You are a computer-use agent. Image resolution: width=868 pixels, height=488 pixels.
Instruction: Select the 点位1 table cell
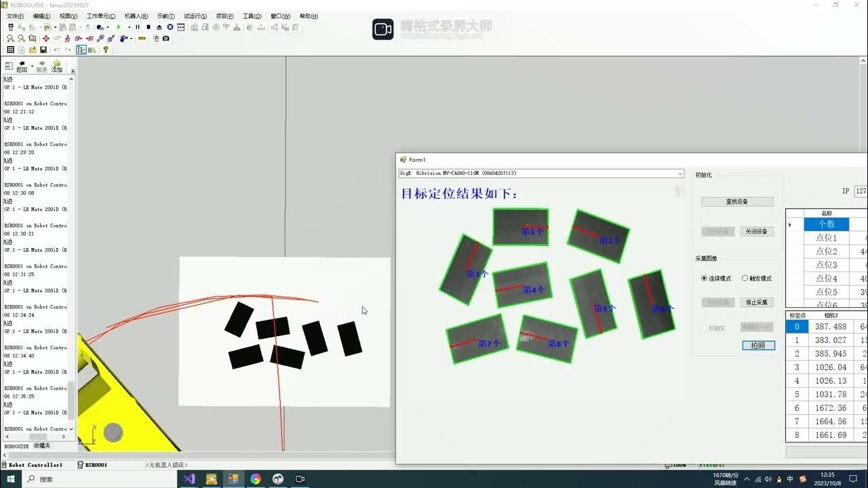(x=826, y=238)
